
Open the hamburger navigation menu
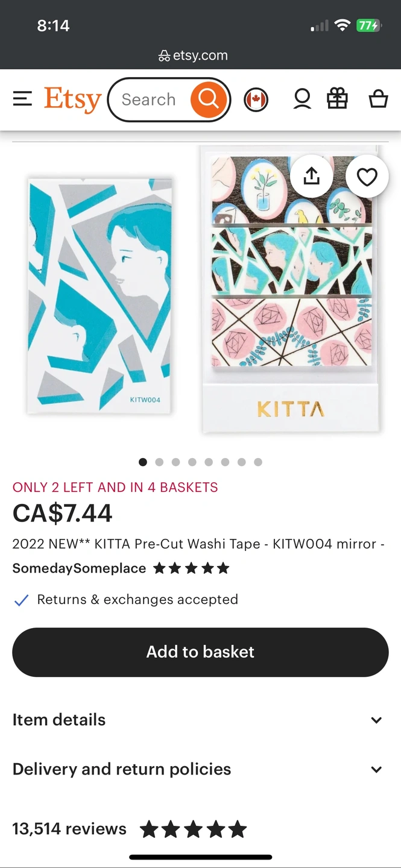tap(22, 99)
